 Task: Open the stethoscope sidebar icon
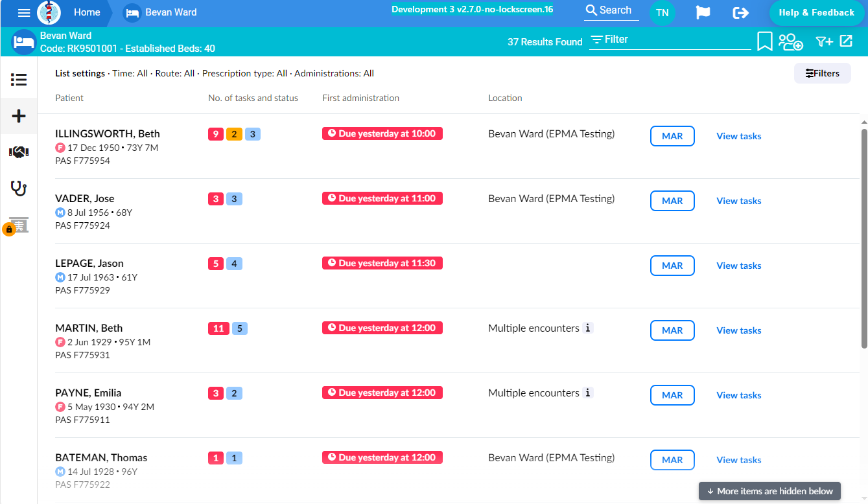[19, 189]
